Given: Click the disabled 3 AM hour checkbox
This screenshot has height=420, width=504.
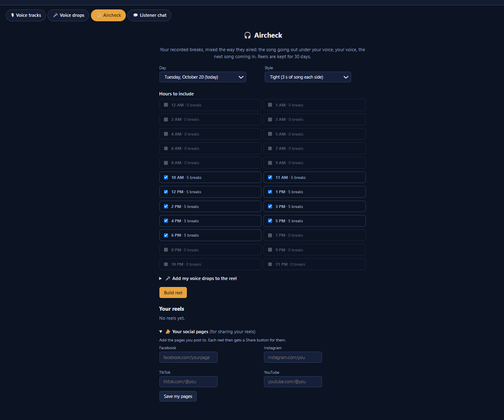Looking at the screenshot, I should pos(270,119).
